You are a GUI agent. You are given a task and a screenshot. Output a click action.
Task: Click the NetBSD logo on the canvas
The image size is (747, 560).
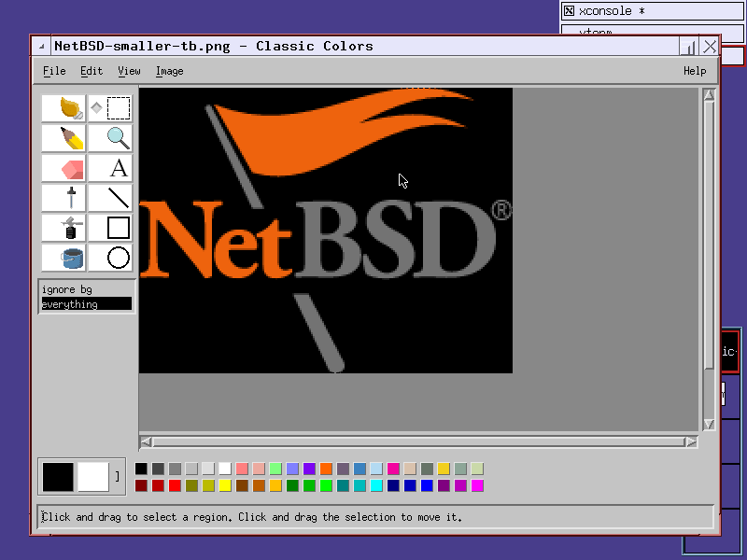(326, 231)
